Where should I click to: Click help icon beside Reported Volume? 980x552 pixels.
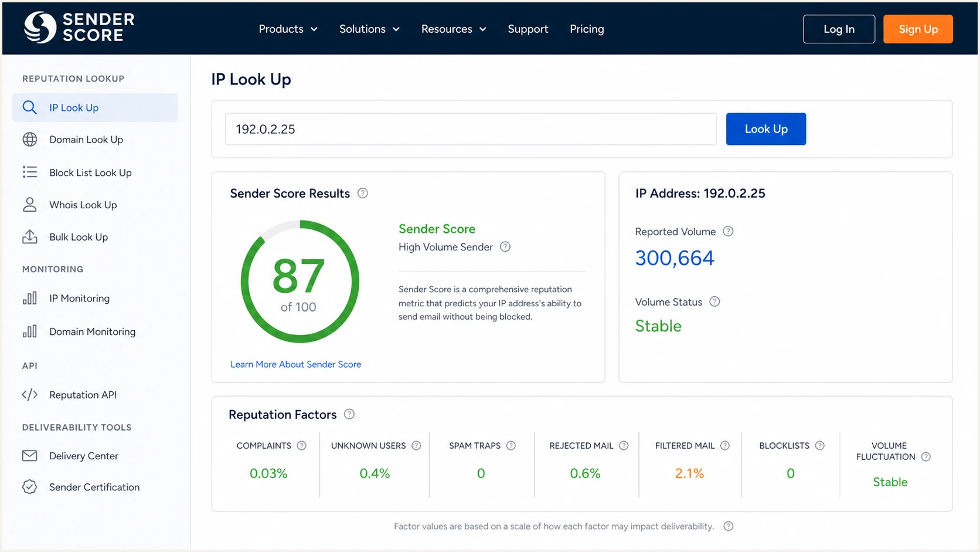(728, 231)
